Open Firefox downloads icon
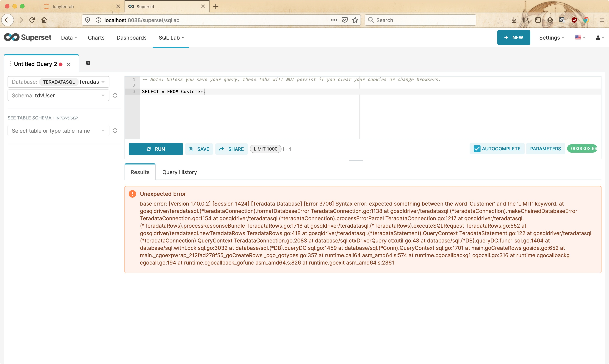609x364 pixels. (x=514, y=20)
